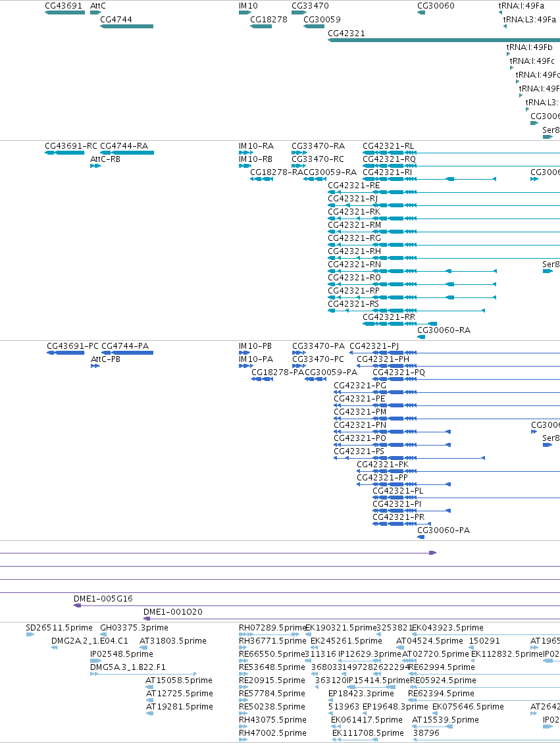Screen dimensions: 560x743
Task: Open the AT31803.5prime EST label
Action: pos(173,641)
